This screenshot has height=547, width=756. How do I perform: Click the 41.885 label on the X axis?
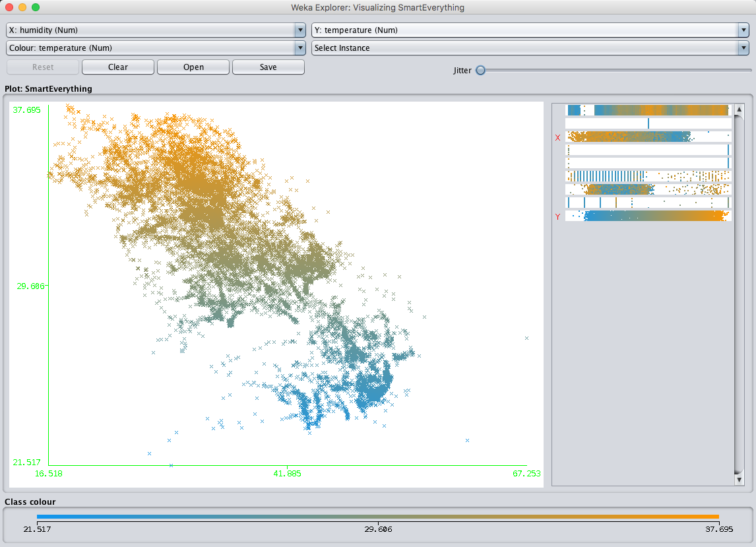click(x=288, y=474)
